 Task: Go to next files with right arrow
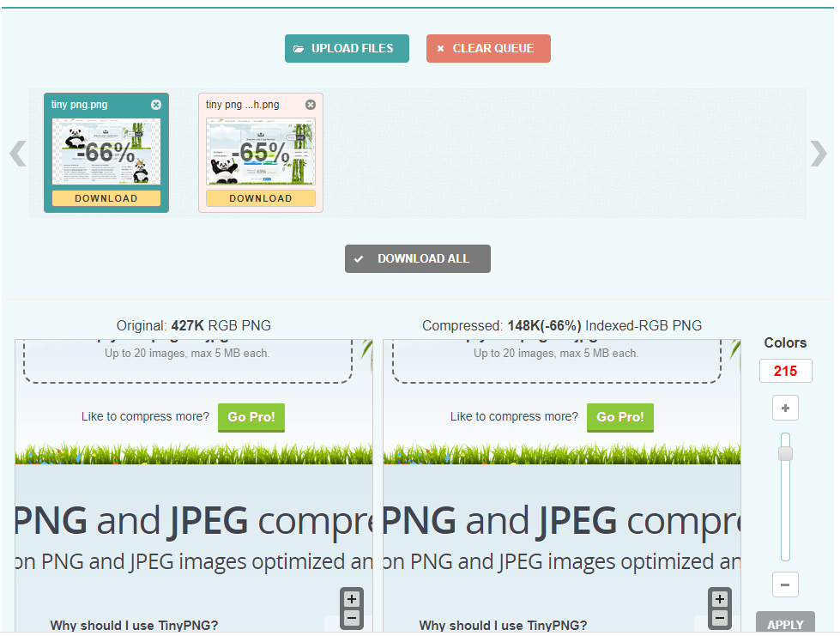[x=818, y=154]
